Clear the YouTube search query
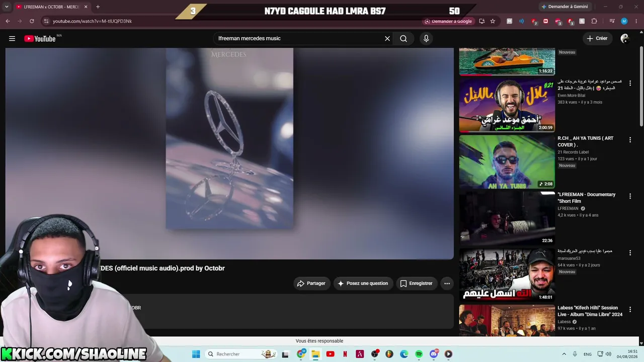Screen dimensions: 644x362 click(387, 39)
